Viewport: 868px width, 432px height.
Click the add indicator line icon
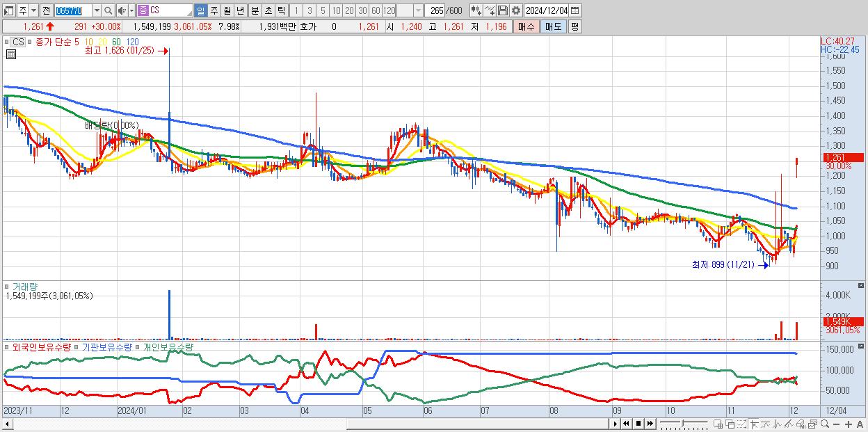click(x=489, y=10)
